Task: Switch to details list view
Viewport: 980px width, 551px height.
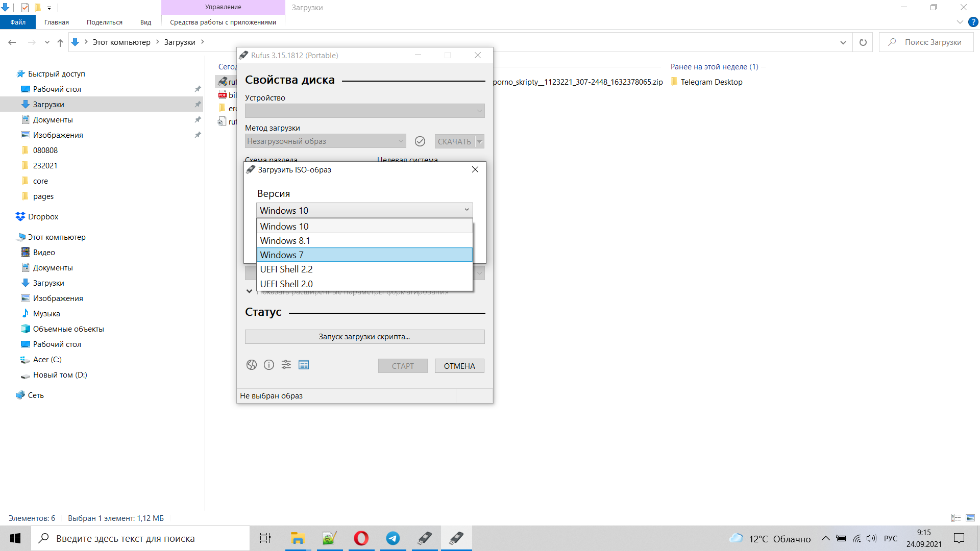Action: click(956, 518)
